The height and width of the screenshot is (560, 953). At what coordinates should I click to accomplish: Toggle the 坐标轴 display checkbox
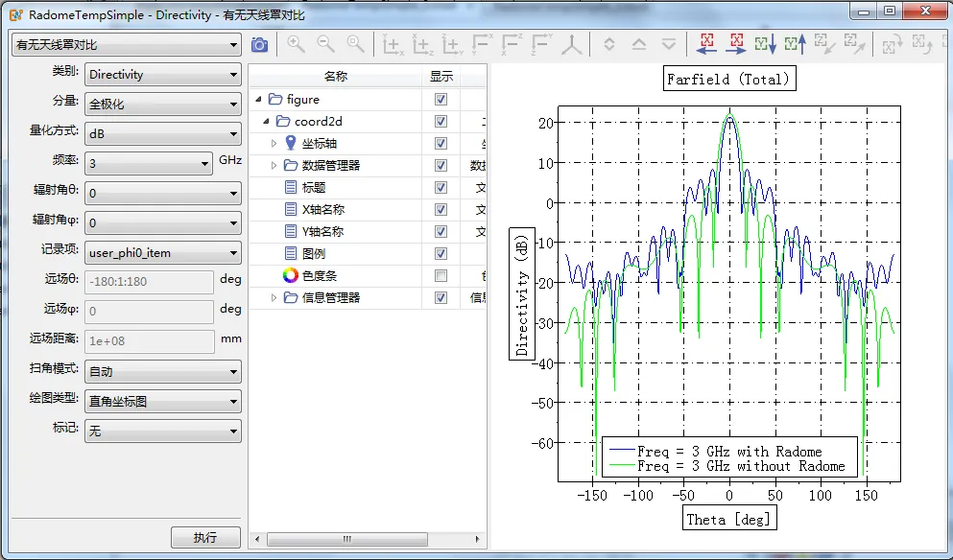point(441,143)
